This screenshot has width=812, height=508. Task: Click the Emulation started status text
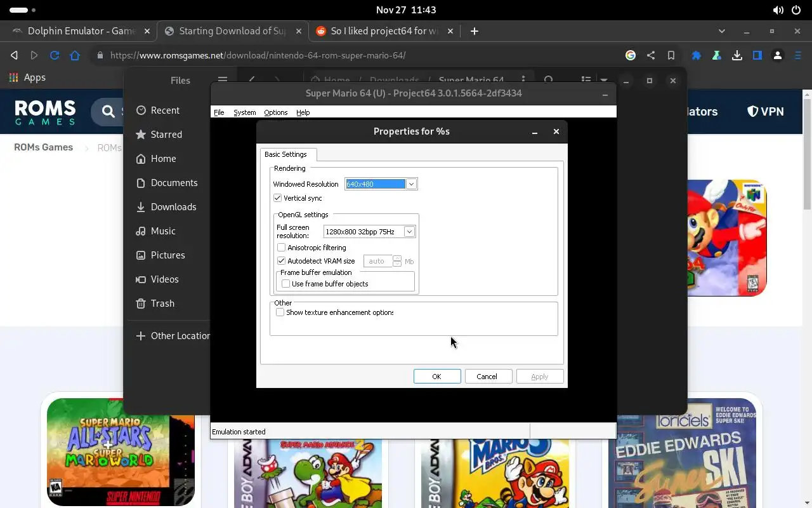tap(239, 432)
